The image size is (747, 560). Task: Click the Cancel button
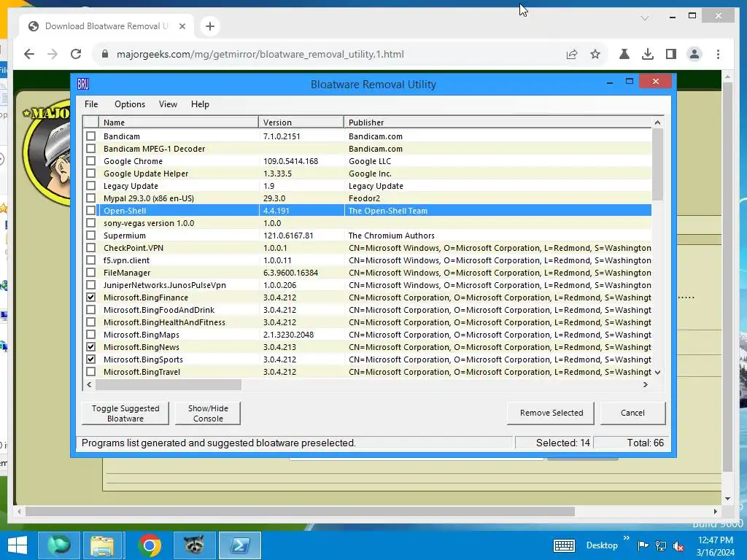[632, 413]
